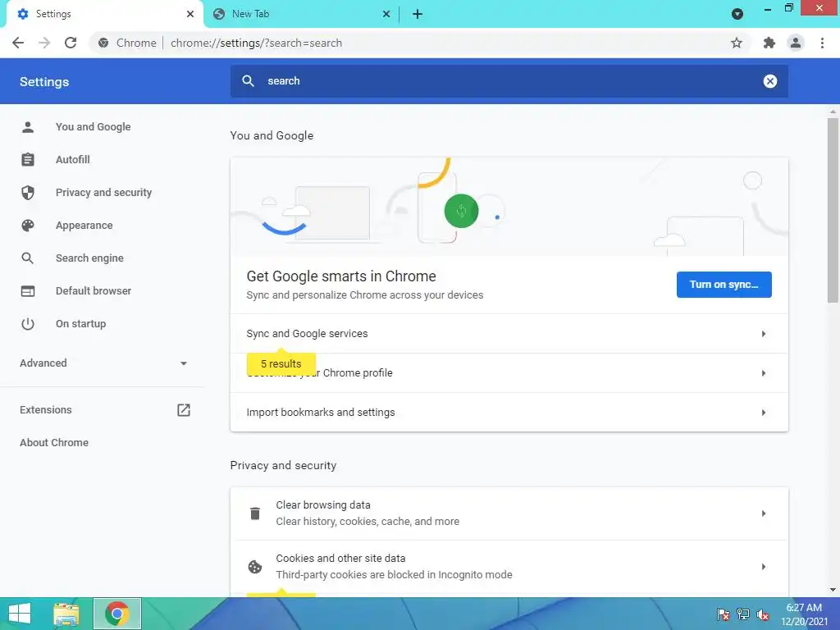Viewport: 840px width, 630px height.
Task: Click the vertical scrollbar thumb
Action: click(833, 211)
